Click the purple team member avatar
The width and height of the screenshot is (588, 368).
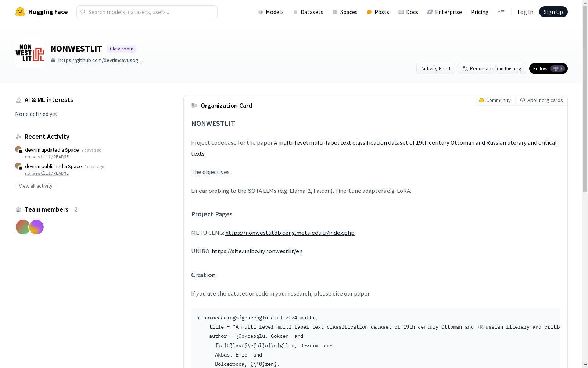pyautogui.click(x=36, y=227)
